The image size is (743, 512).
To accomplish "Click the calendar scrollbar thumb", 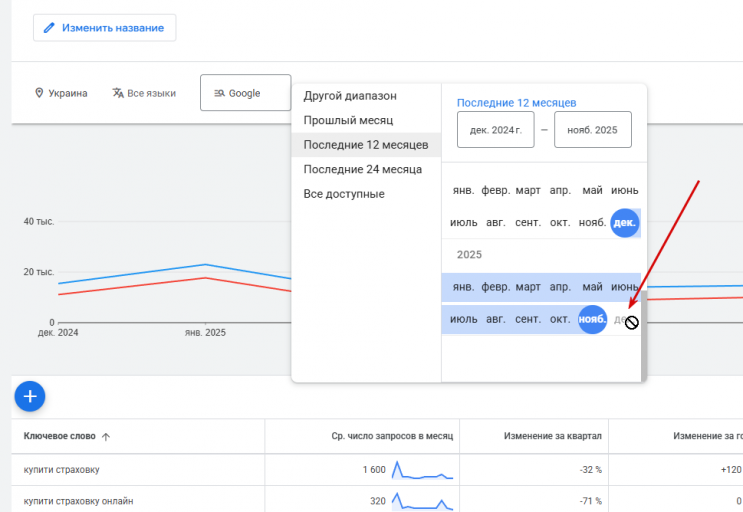I will tap(644, 336).
